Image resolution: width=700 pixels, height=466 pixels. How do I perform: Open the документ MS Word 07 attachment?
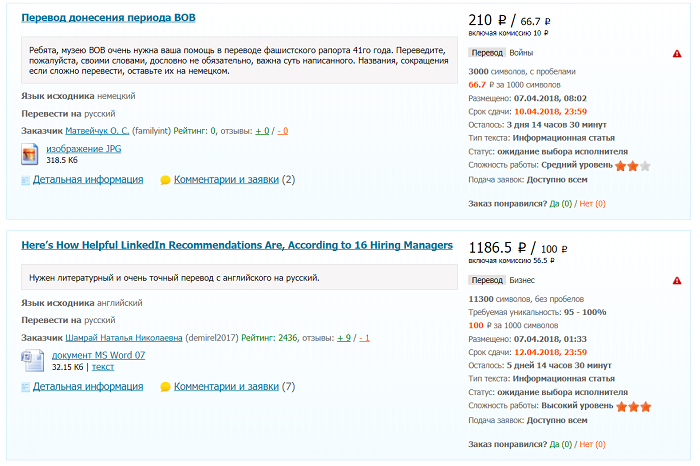coord(98,355)
